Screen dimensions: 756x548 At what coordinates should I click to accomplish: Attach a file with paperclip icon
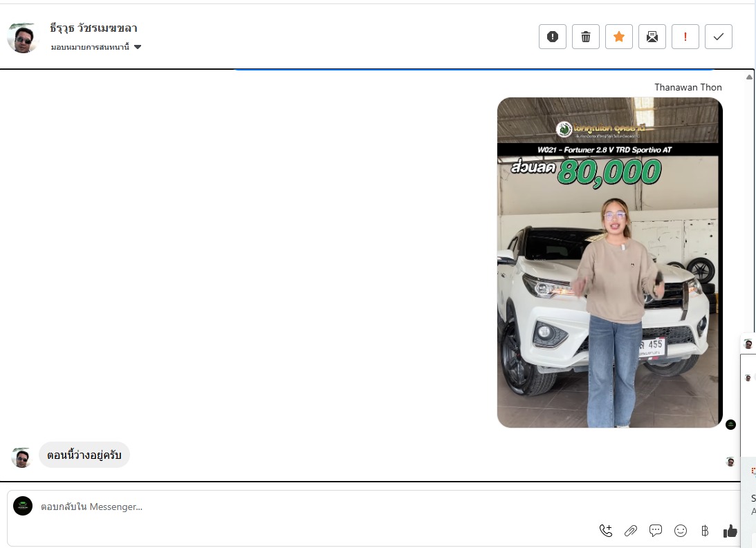(631, 531)
